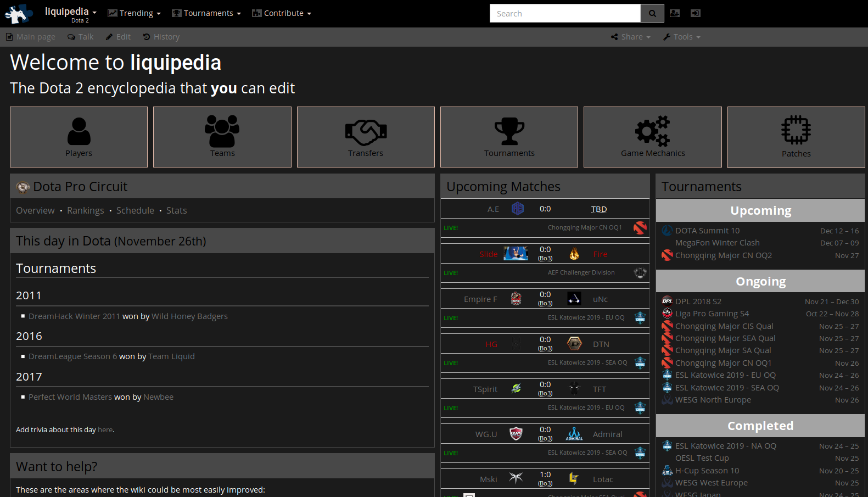Open WESG West Europe tournament
868x497 pixels.
point(711,483)
